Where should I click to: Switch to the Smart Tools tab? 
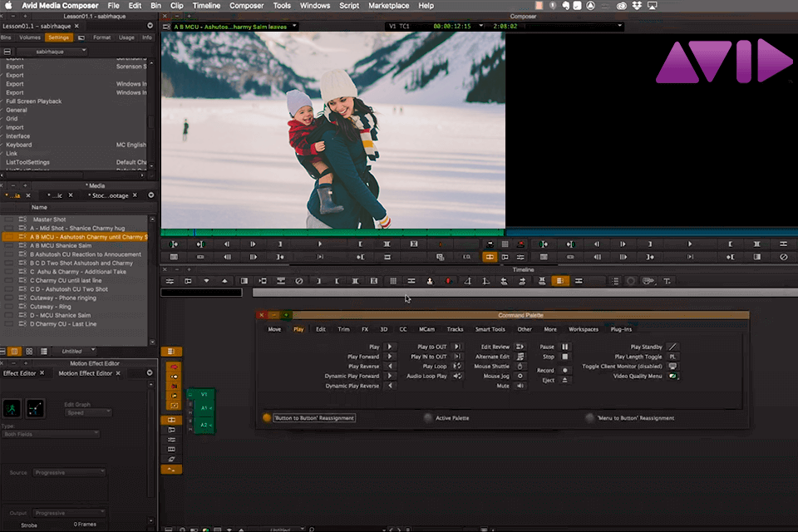pyautogui.click(x=490, y=329)
